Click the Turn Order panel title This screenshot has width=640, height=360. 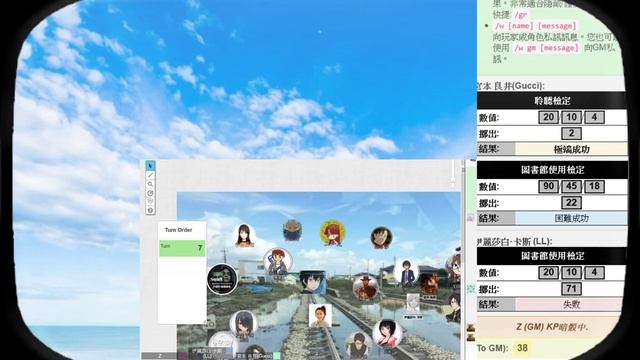coord(178,230)
